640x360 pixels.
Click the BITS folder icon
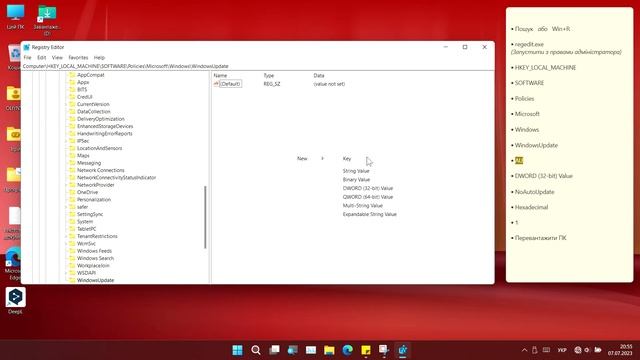click(x=73, y=89)
